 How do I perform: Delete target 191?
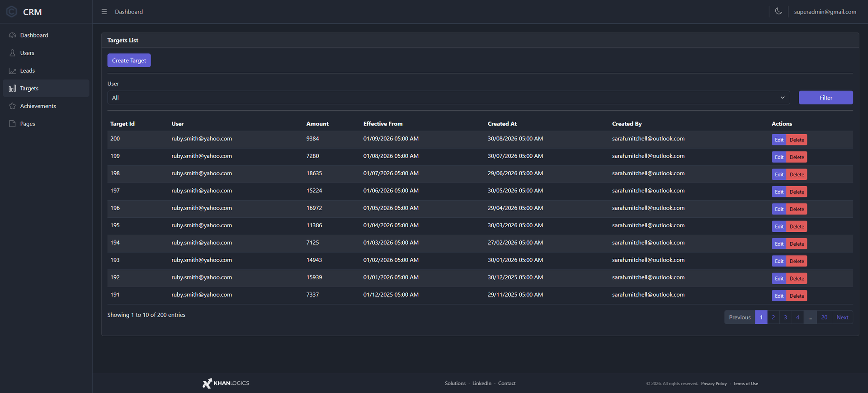(797, 296)
